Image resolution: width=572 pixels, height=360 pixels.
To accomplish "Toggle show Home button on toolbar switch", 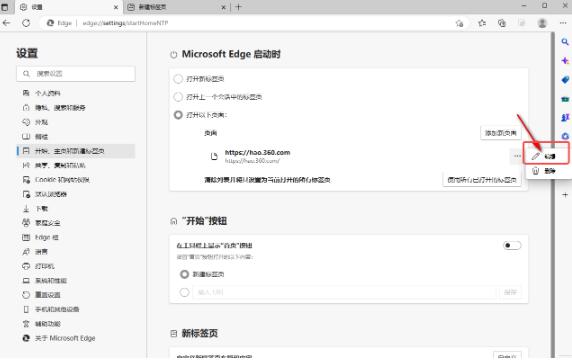I will [x=512, y=245].
